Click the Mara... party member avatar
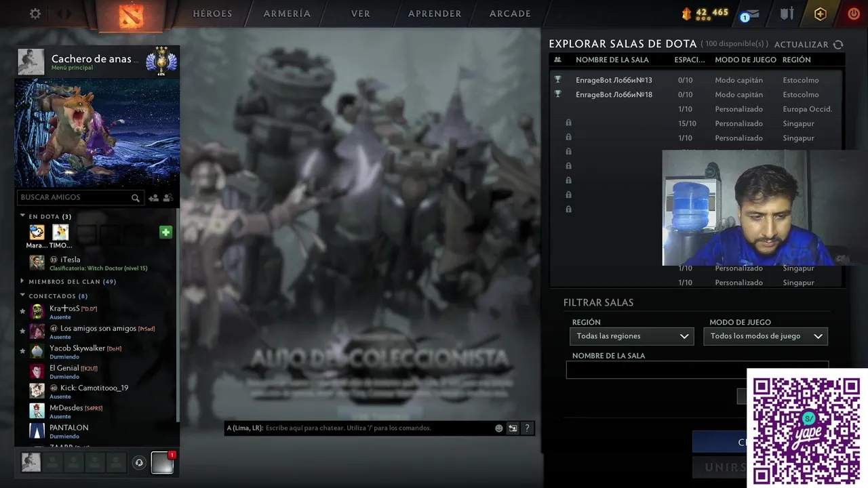Viewport: 868px width, 488px height. [37, 232]
